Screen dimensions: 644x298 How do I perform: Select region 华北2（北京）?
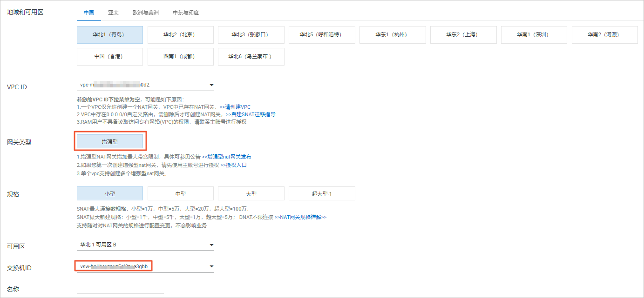pos(181,35)
